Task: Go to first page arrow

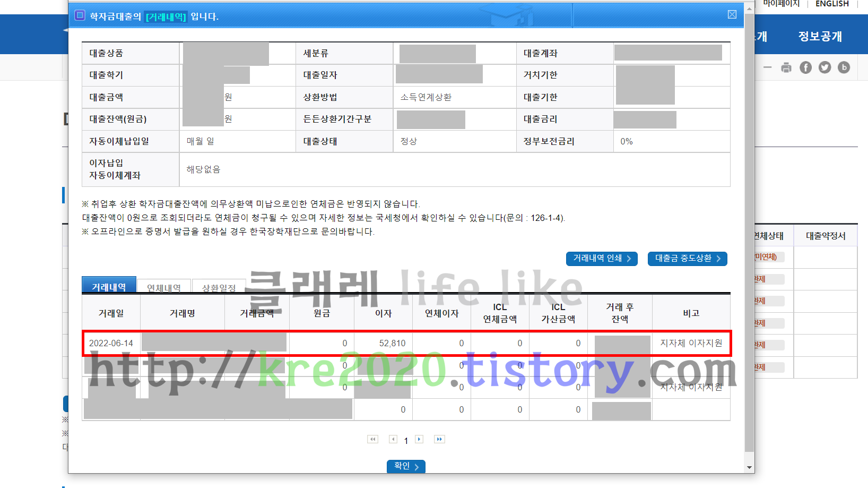Action: pyautogui.click(x=372, y=439)
